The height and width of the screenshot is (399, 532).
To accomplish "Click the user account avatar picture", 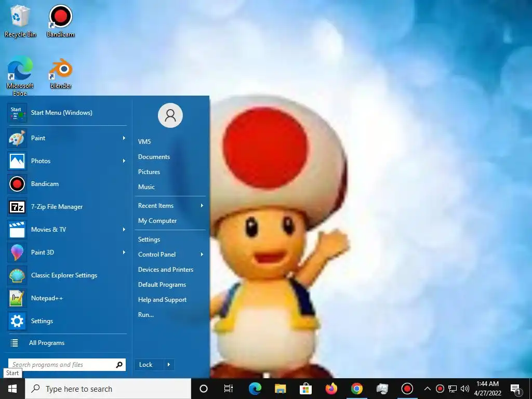I will point(170,115).
